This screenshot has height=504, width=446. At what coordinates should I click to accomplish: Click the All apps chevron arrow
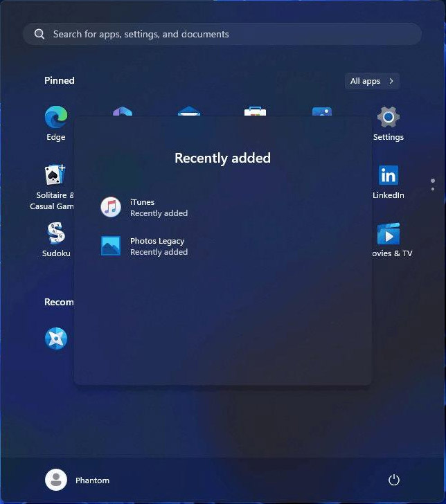[x=391, y=81]
